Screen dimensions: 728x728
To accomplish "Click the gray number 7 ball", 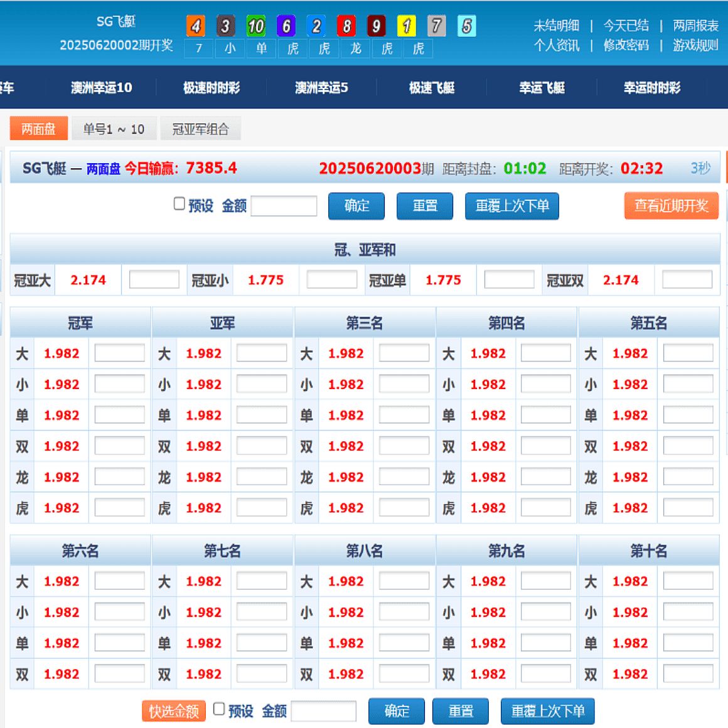I will [437, 26].
